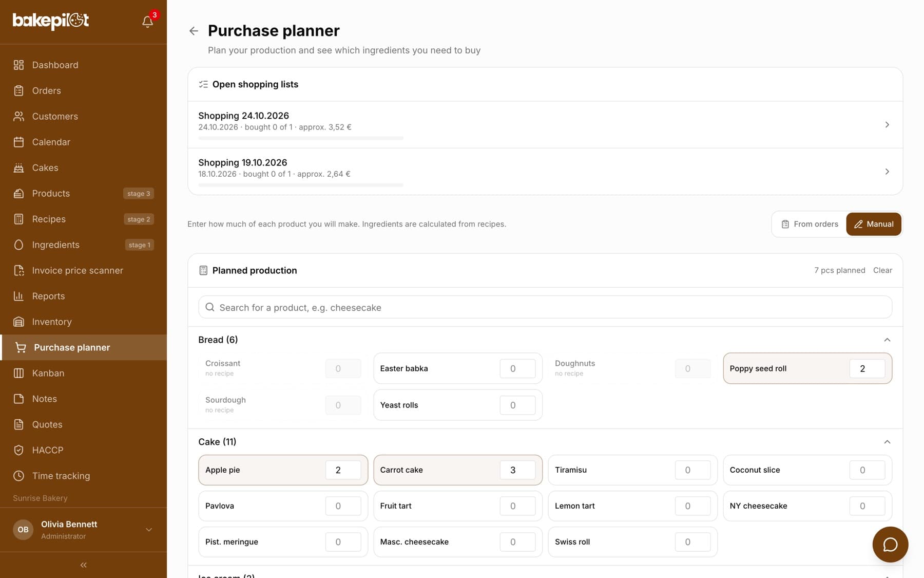The width and height of the screenshot is (924, 578).
Task: Click the Time tracking clock icon
Action: tap(18, 476)
